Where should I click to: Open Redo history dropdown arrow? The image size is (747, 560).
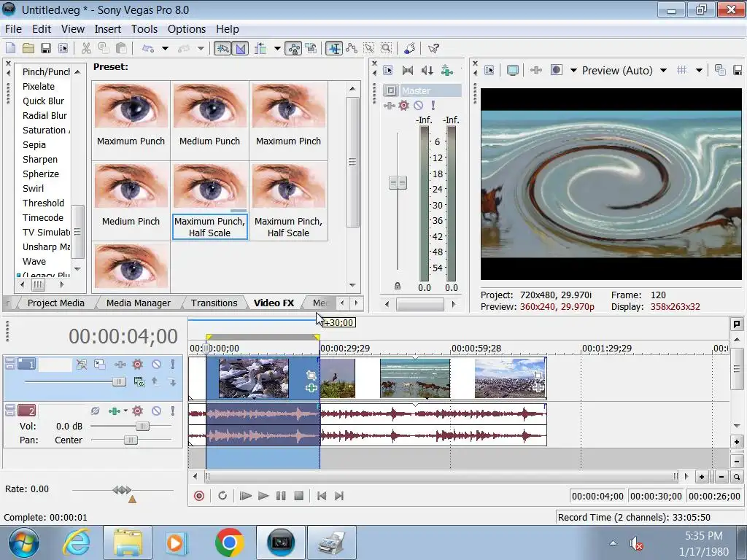[201, 48]
